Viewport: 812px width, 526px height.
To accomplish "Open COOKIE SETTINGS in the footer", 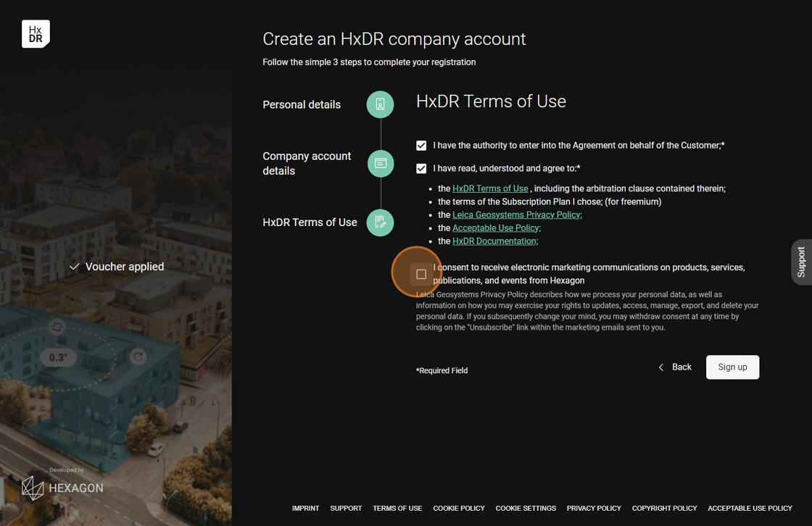I will tap(526, 509).
